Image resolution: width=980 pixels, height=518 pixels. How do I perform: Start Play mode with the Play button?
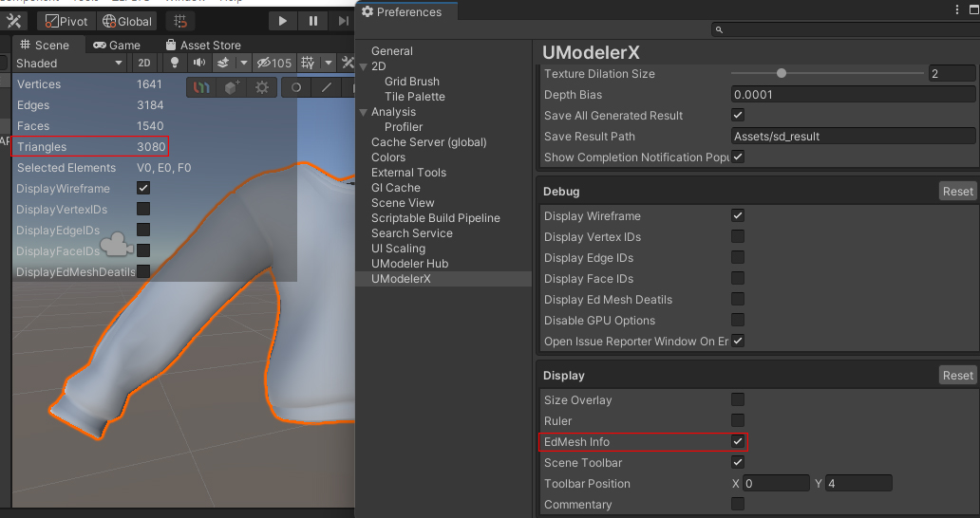point(282,21)
